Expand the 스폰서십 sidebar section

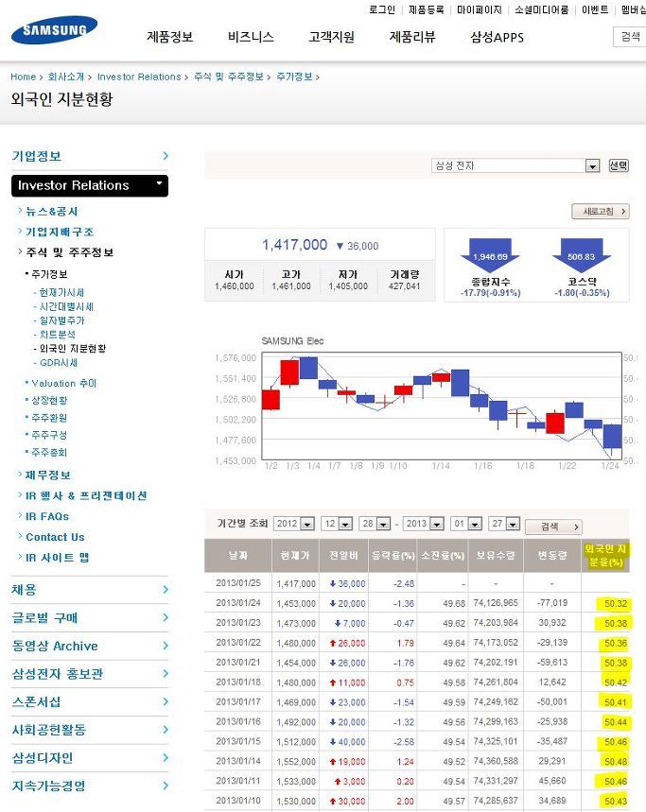(x=90, y=701)
